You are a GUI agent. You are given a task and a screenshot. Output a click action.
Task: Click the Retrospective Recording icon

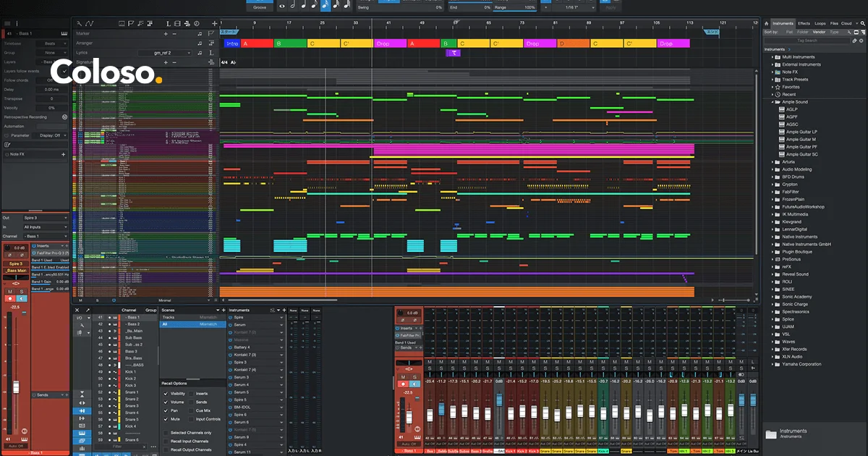(64, 117)
